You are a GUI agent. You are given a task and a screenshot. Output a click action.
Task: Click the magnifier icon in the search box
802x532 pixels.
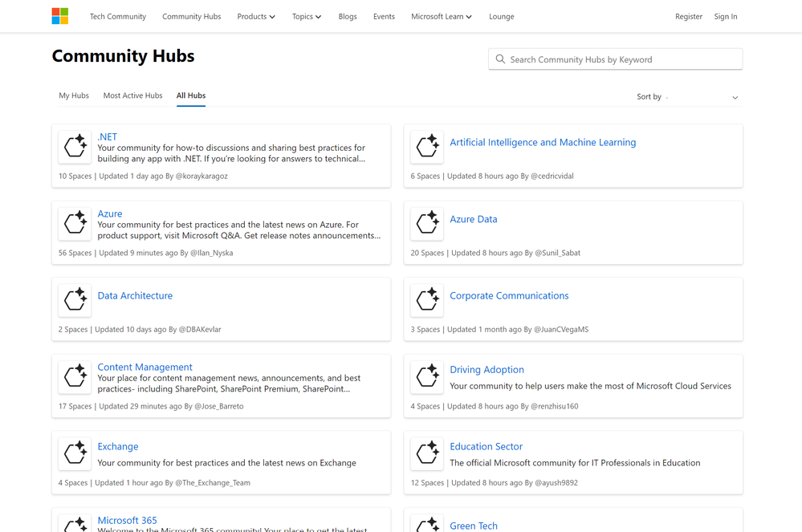(500, 59)
